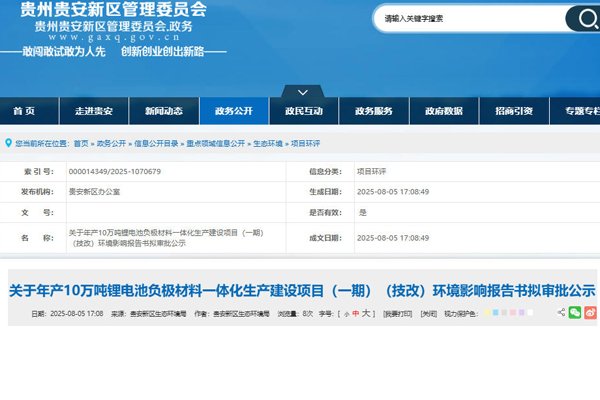This screenshot has height=400, width=600.
Task: Open the 政务公开 navigation tab
Action: tap(234, 111)
